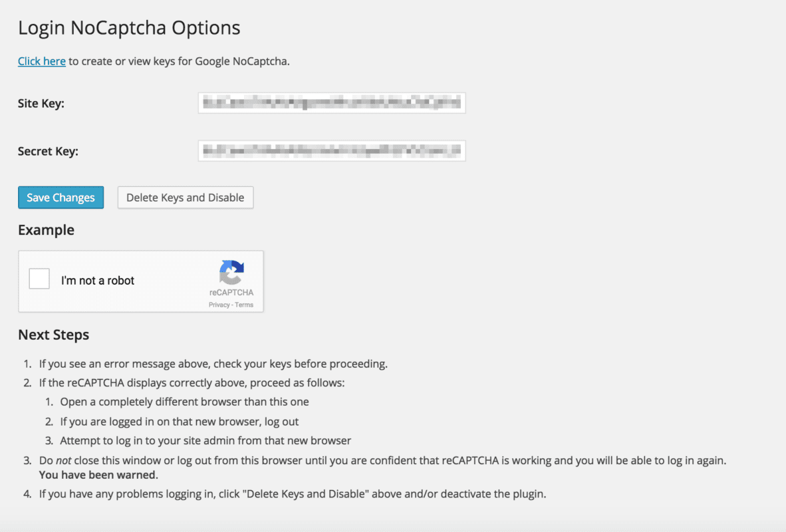Click the Example section heading
Viewport: 786px width, 532px height.
point(46,230)
